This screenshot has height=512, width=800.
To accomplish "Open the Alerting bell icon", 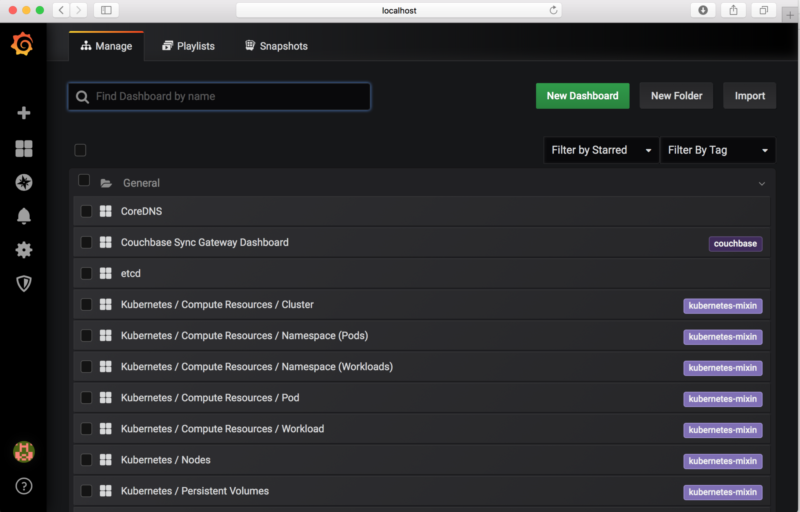I will coord(24,216).
